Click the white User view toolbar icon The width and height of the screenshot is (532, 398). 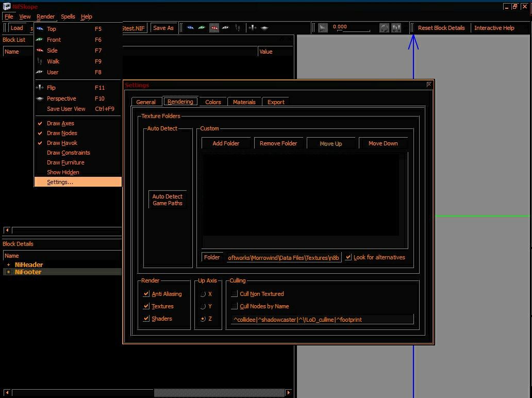(x=226, y=28)
